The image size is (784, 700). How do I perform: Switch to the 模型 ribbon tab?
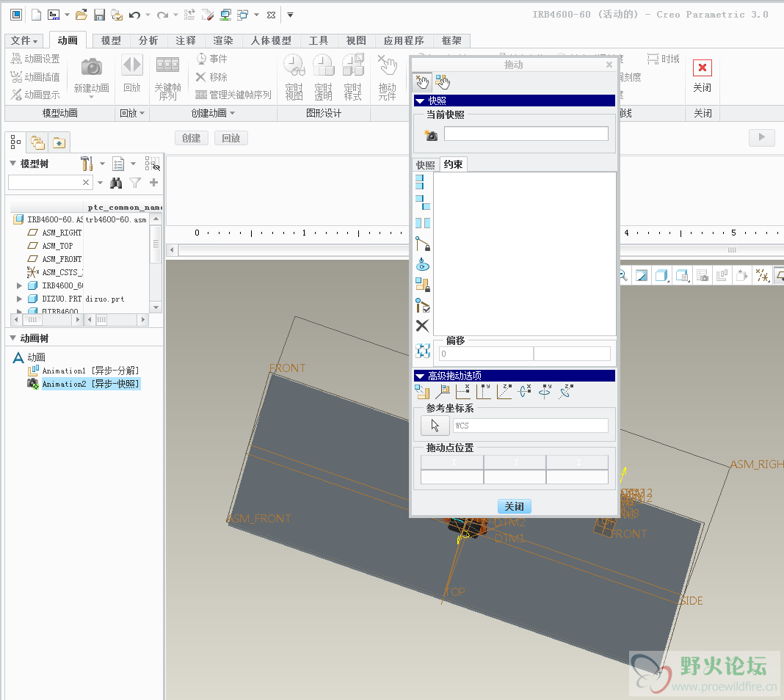pos(111,41)
